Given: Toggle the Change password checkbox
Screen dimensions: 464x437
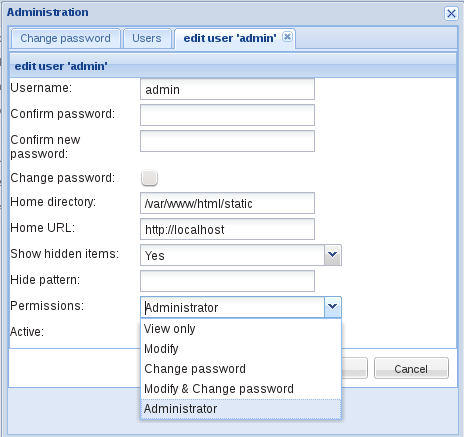Looking at the screenshot, I should click(x=149, y=178).
